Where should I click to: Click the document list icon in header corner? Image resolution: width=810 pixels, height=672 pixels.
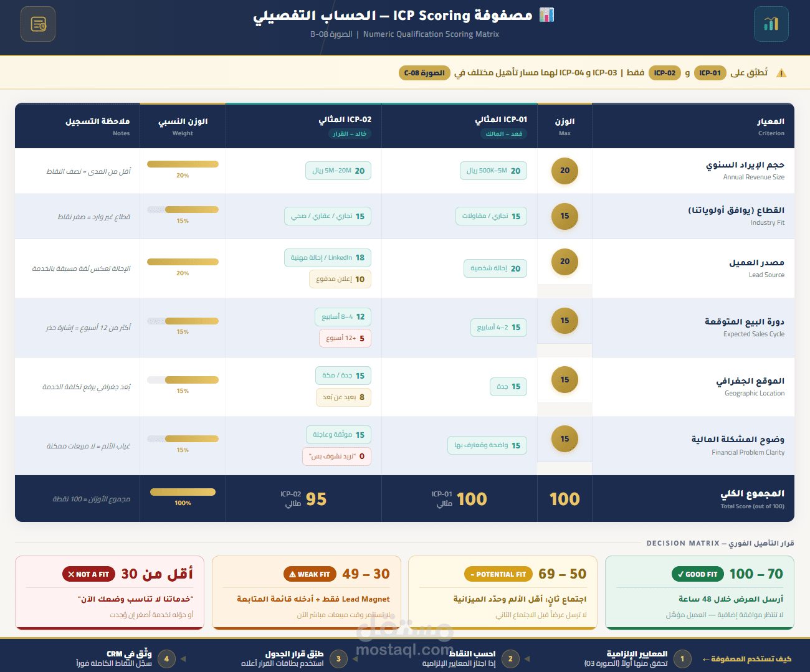point(38,24)
